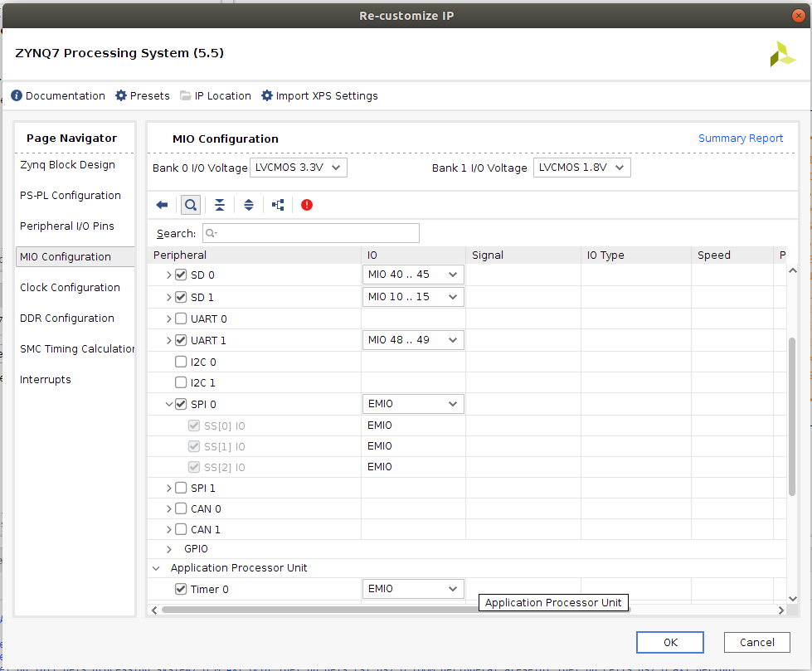Open SPI 0 EMIO dropdown
812x671 pixels.
413,404
